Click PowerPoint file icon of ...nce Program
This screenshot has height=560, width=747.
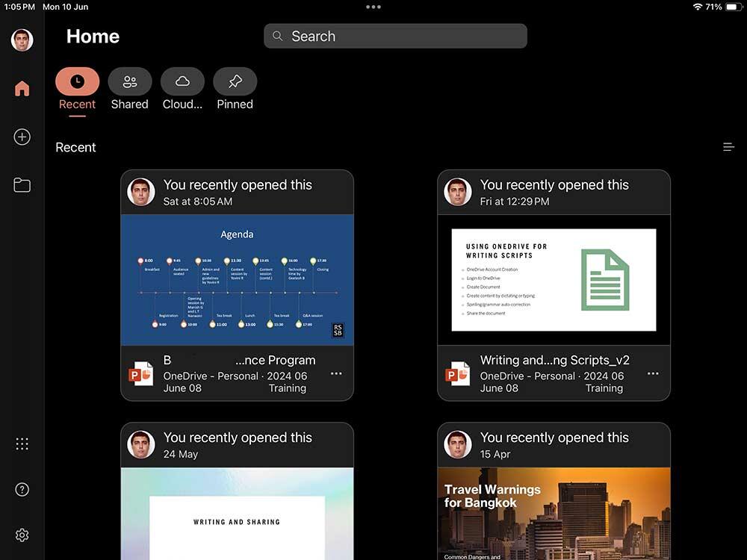[x=141, y=374]
